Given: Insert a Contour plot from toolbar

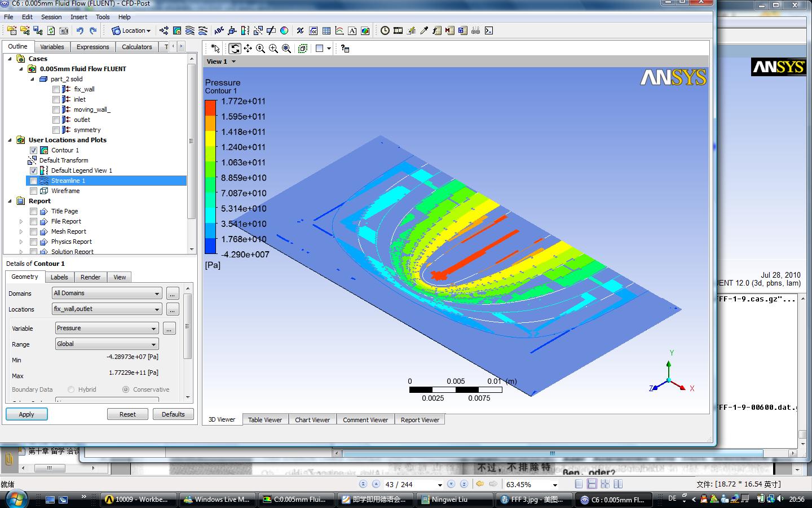Looking at the screenshot, I should tap(177, 30).
